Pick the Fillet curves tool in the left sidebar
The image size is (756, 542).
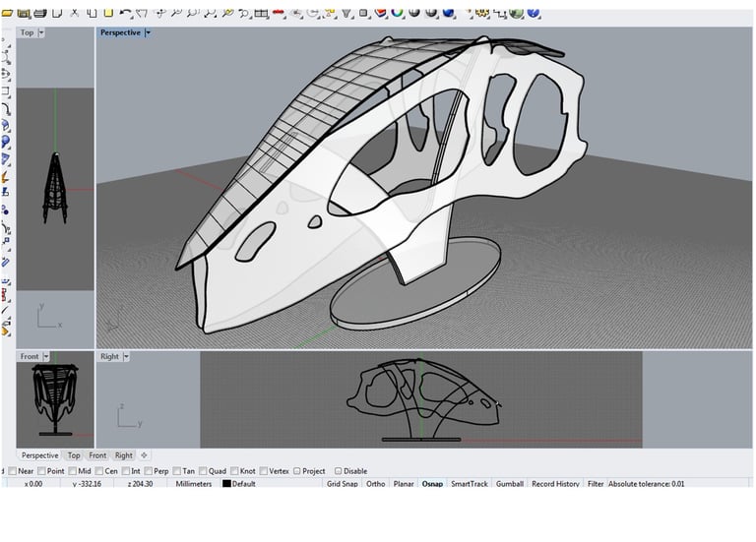[x=6, y=108]
